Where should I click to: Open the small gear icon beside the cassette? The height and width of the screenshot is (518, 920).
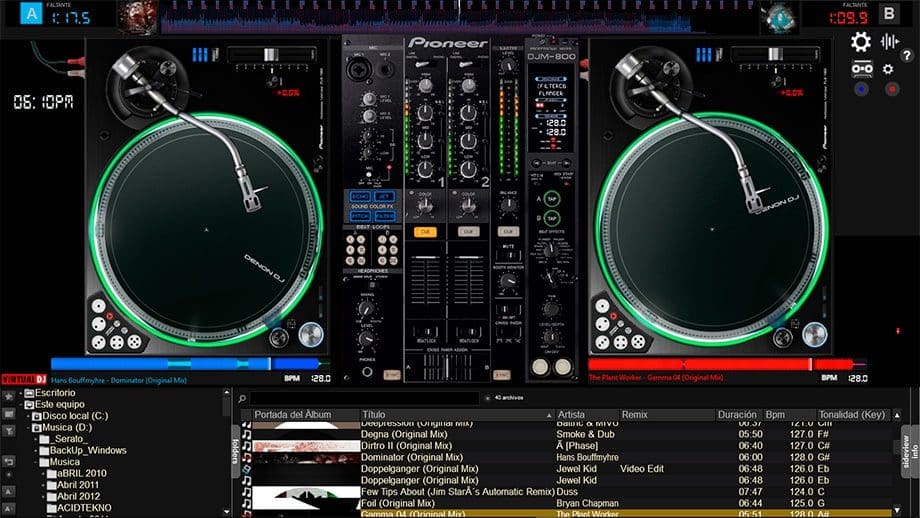[x=888, y=69]
